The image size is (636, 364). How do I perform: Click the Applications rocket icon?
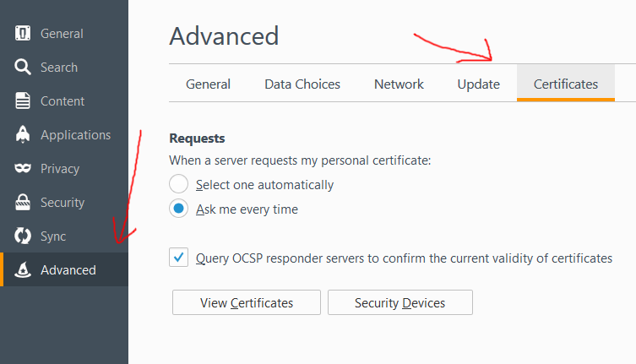[x=23, y=134]
